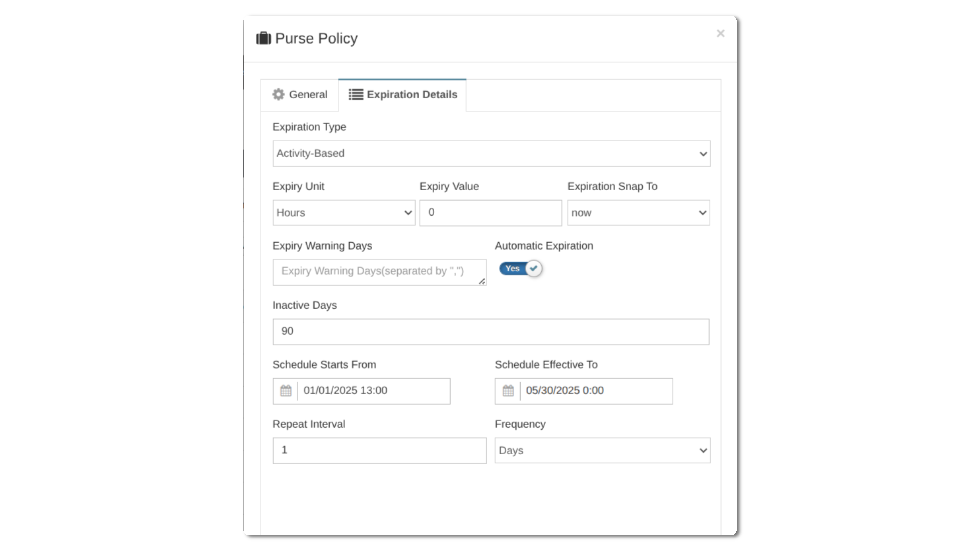Expand the Expiry Unit dropdown

tap(344, 213)
